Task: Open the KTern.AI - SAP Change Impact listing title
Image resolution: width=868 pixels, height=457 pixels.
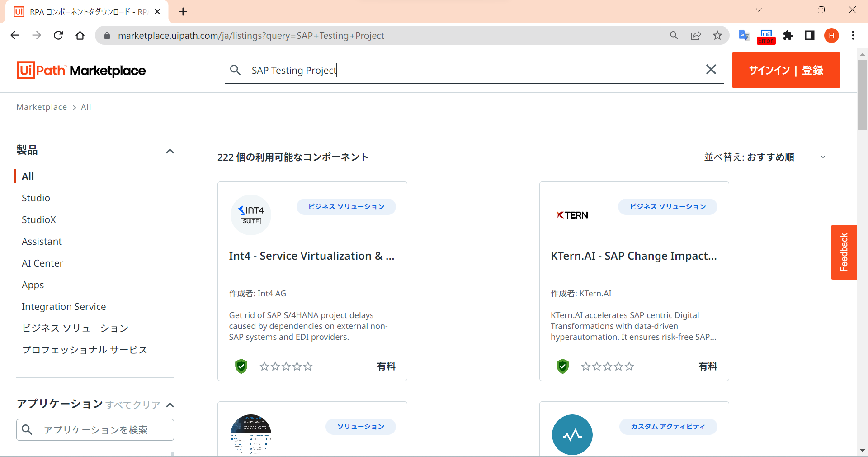Action: click(634, 256)
